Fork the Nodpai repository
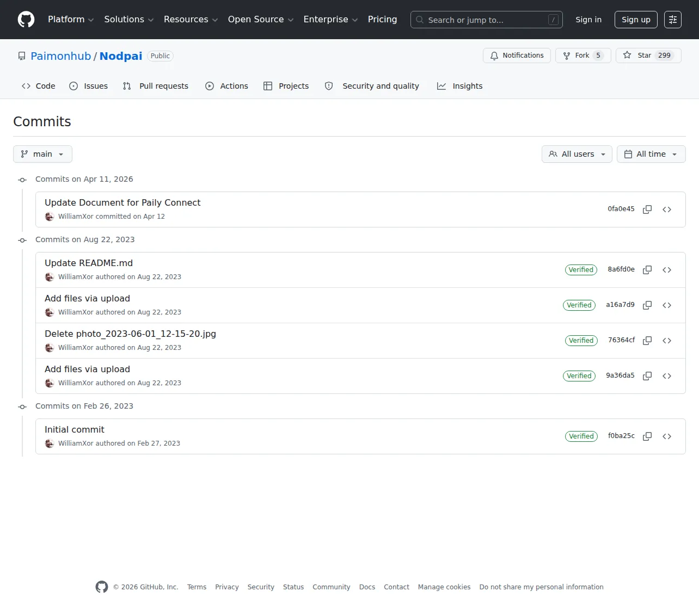The image size is (699, 616). (583, 56)
